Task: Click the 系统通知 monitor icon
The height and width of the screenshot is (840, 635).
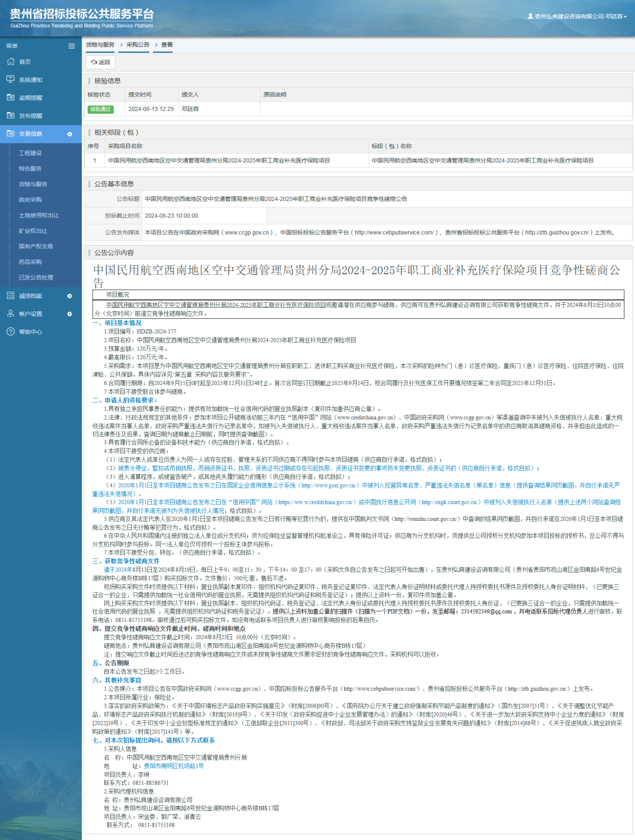Action: pos(11,79)
